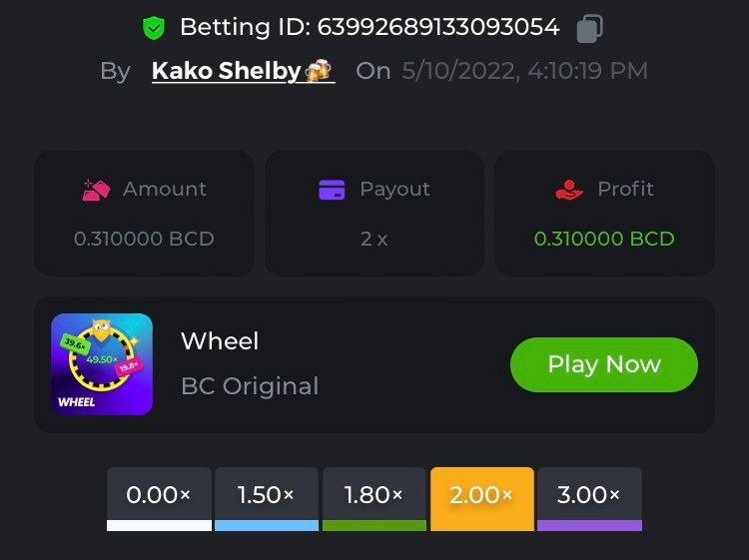The height and width of the screenshot is (560, 749).
Task: Click the green verified shield icon
Action: pos(153,28)
